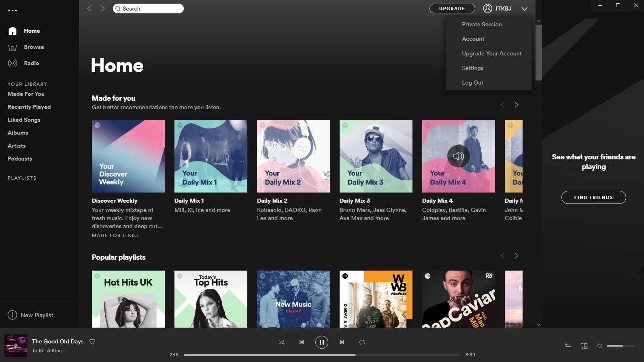Open Albums in library
This screenshot has height=362, width=644.
(18, 133)
